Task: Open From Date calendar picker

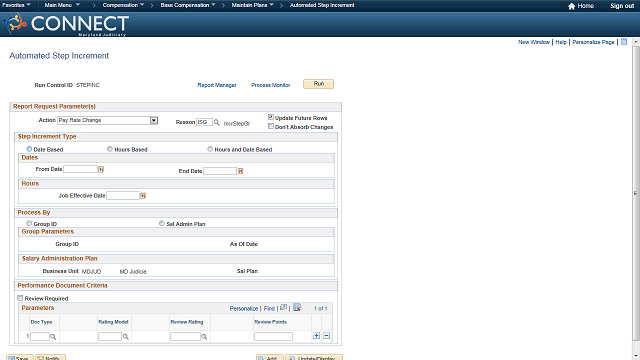Action: tap(101, 169)
